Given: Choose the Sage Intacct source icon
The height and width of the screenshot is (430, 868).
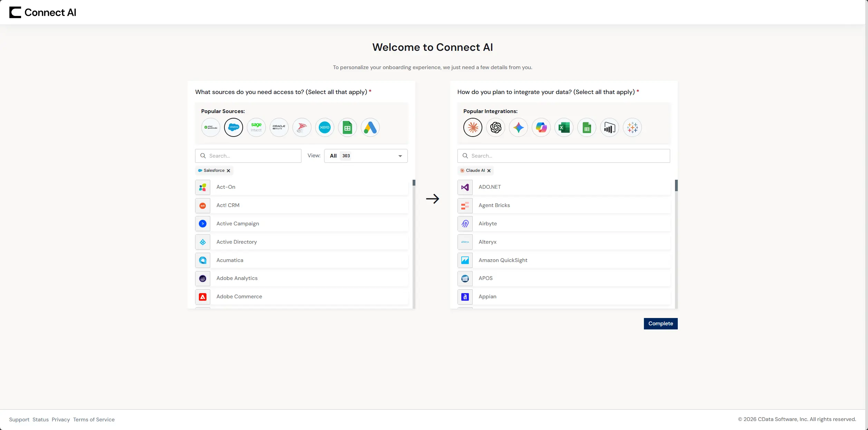Looking at the screenshot, I should (256, 128).
